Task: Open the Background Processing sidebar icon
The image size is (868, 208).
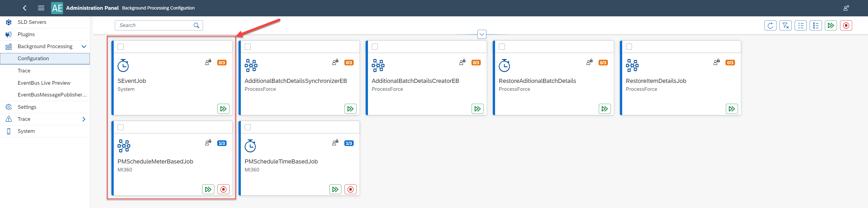Action: pos(8,46)
